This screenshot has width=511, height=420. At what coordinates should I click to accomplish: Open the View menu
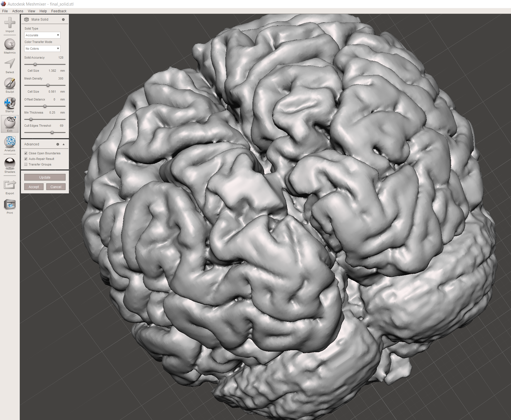click(x=32, y=11)
